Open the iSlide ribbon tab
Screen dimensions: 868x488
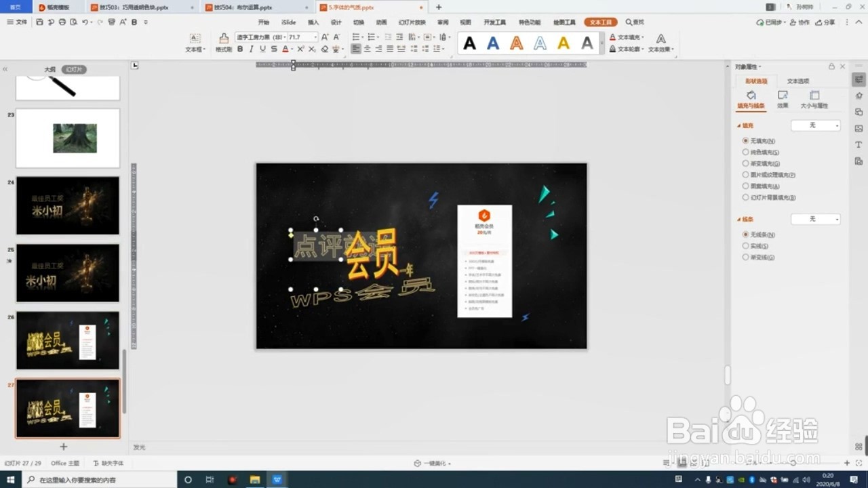pyautogui.click(x=288, y=22)
